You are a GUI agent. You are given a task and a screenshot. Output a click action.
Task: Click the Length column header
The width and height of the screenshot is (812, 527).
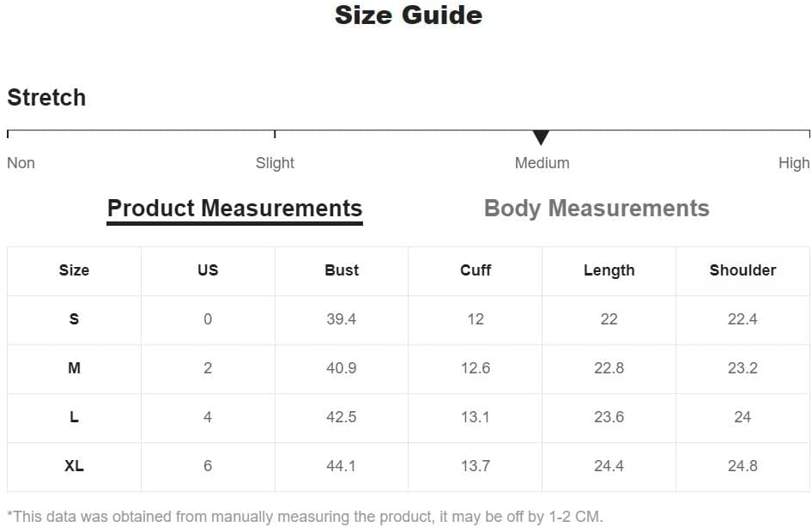pos(609,270)
